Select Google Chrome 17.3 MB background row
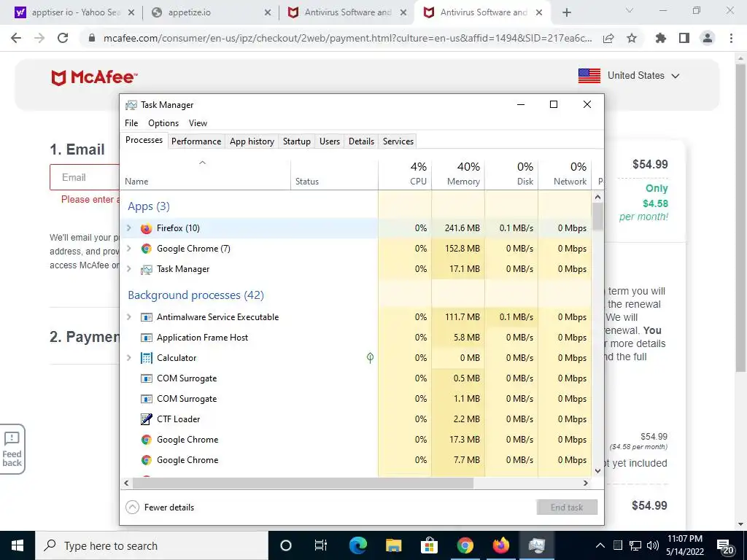747x560 pixels. pyautogui.click(x=356, y=440)
